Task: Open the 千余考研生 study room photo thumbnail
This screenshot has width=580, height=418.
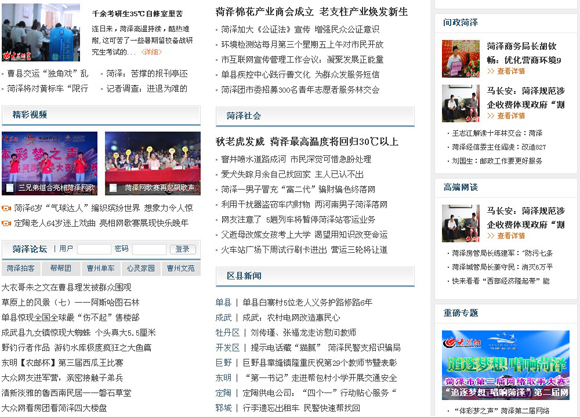Action: [41, 33]
